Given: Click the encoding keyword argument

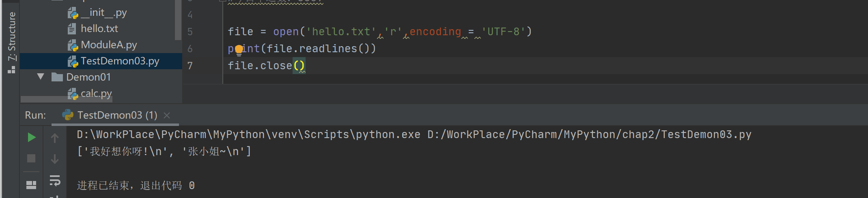Looking at the screenshot, I should tap(435, 32).
